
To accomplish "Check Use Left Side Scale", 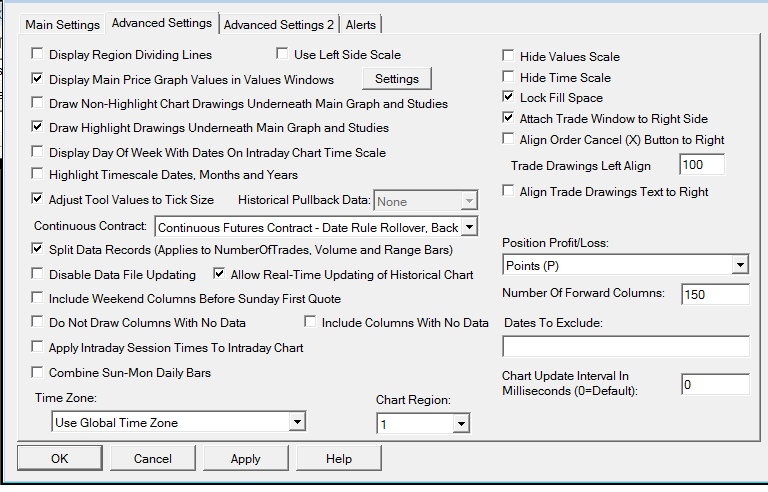I will (283, 54).
